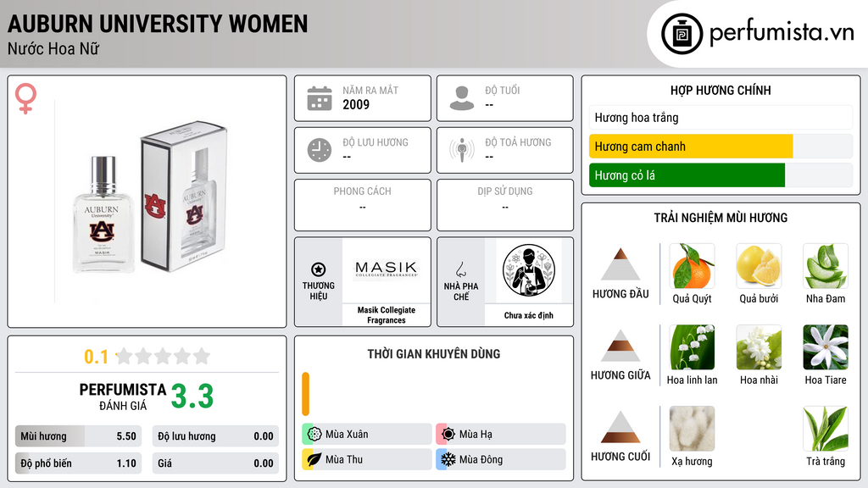Image resolution: width=868 pixels, height=488 pixels.
Task: Click the Mùa Đông snowflake icon
Action: pyautogui.click(x=448, y=459)
